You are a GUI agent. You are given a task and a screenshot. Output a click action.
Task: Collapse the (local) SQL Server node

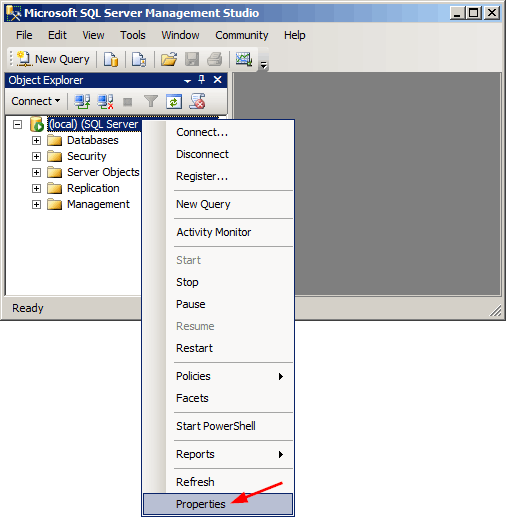tap(17, 125)
